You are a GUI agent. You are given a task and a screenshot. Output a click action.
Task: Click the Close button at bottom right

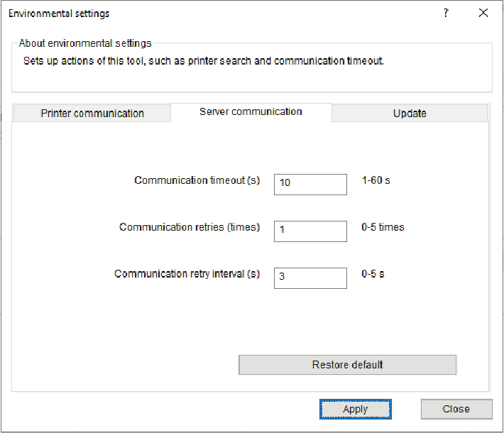pos(456,409)
